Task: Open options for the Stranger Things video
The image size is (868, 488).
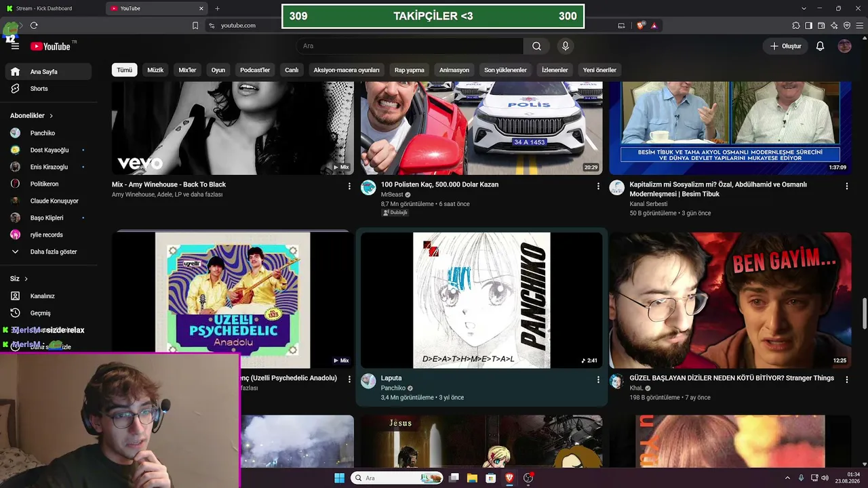Action: point(847,380)
